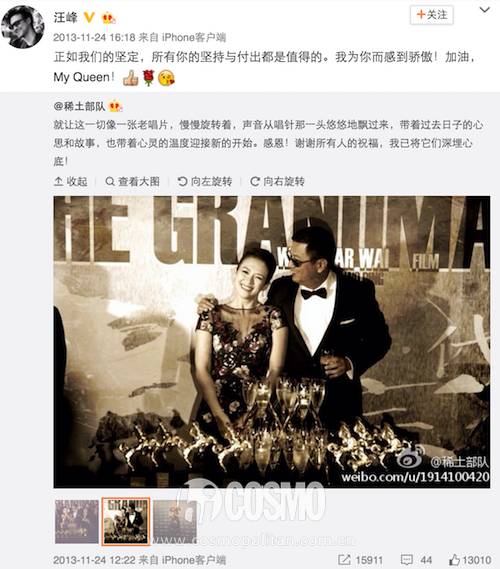500x569 pixels.
Task: Click the 关注 follow button
Action: click(431, 15)
